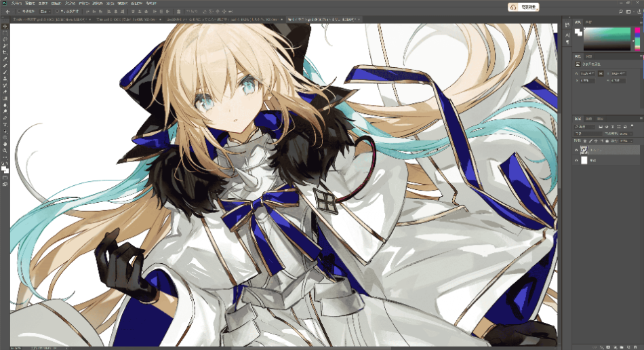Screen dimensions: 644x350
Task: Open the Layers panel flyout menu
Action: point(641,119)
